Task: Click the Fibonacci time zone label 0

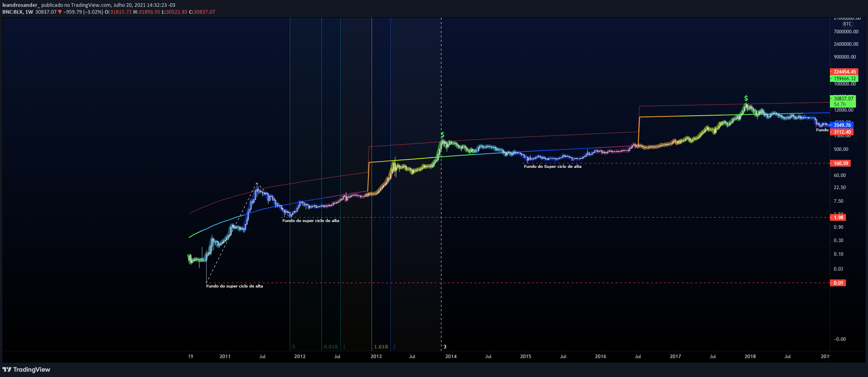Action: [294, 347]
